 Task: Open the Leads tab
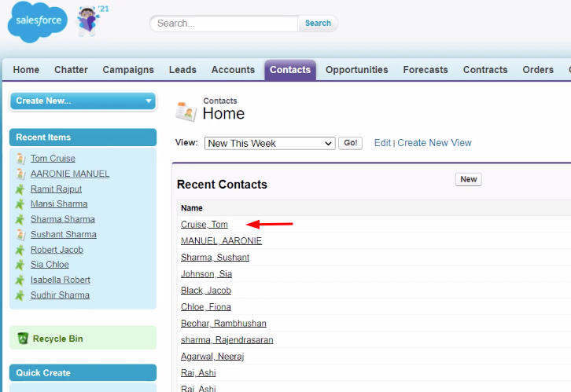[182, 69]
